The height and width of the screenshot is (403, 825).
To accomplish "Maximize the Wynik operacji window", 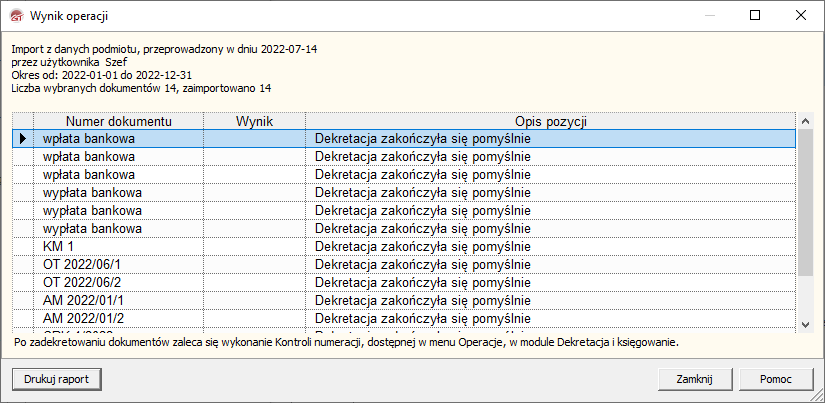I will (x=755, y=16).
